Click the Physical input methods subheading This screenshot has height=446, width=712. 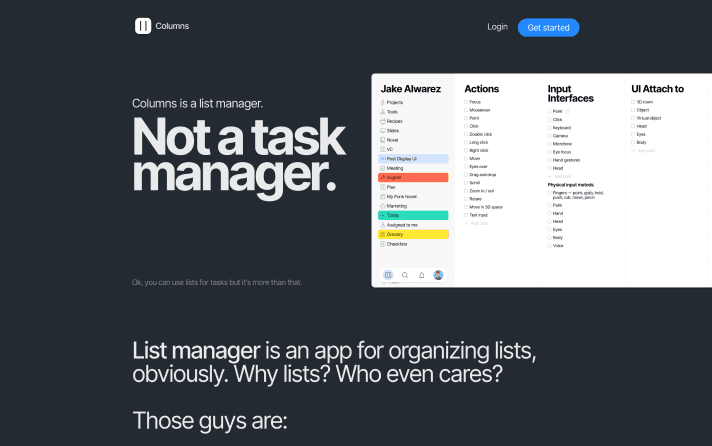coord(571,185)
